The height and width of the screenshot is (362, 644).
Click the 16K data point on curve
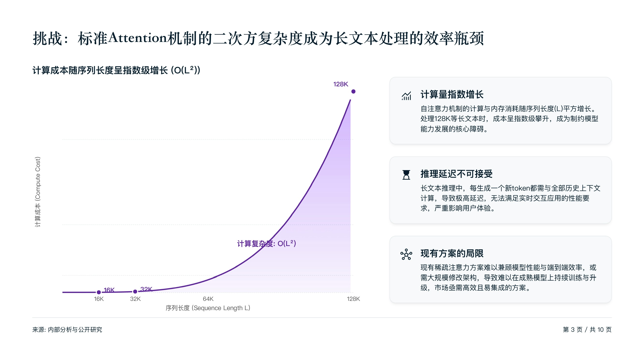pos(99,292)
